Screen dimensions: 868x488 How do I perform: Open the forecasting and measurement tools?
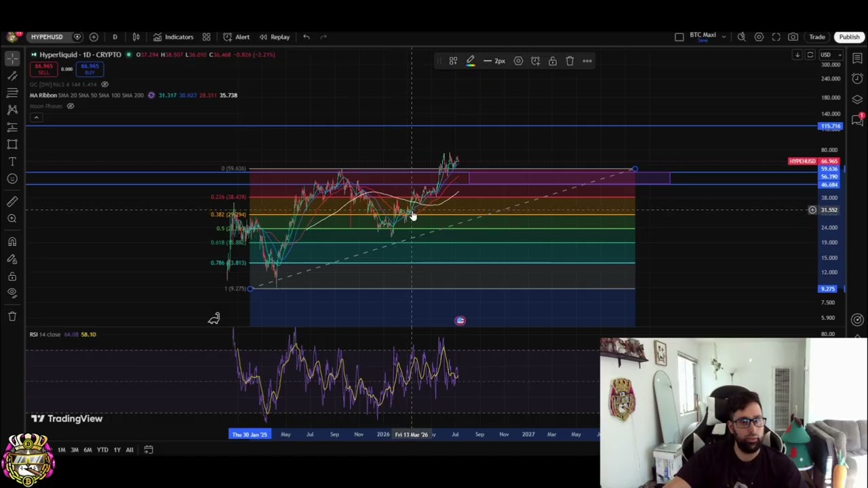point(12,127)
